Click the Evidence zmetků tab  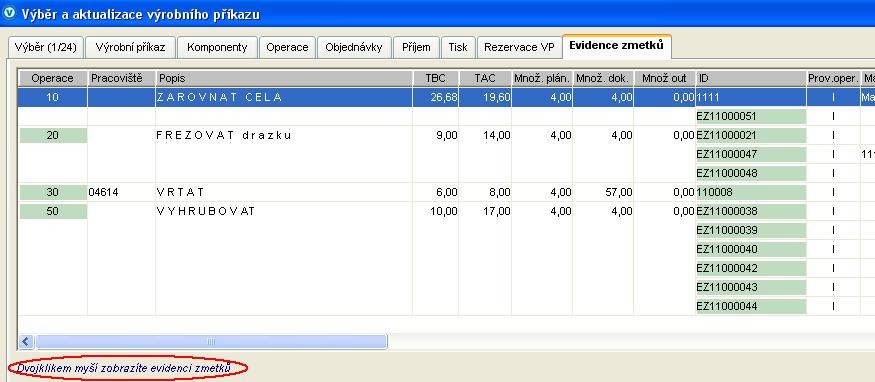(x=617, y=46)
